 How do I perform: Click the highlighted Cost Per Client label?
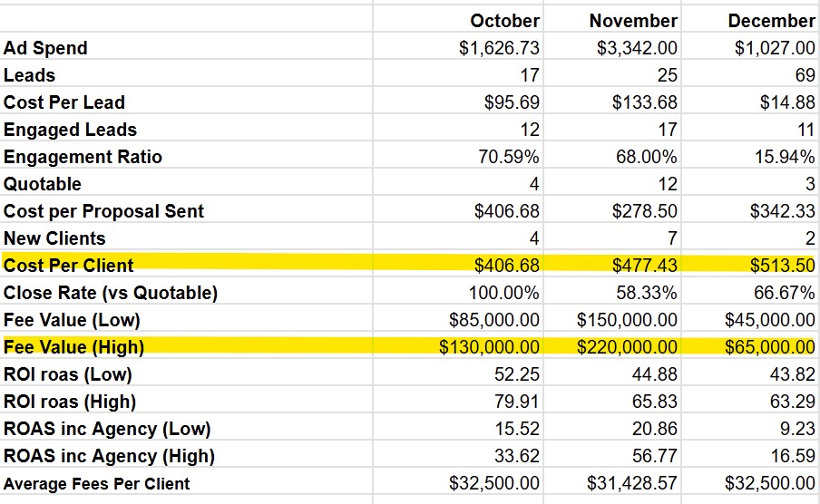pos(69,266)
